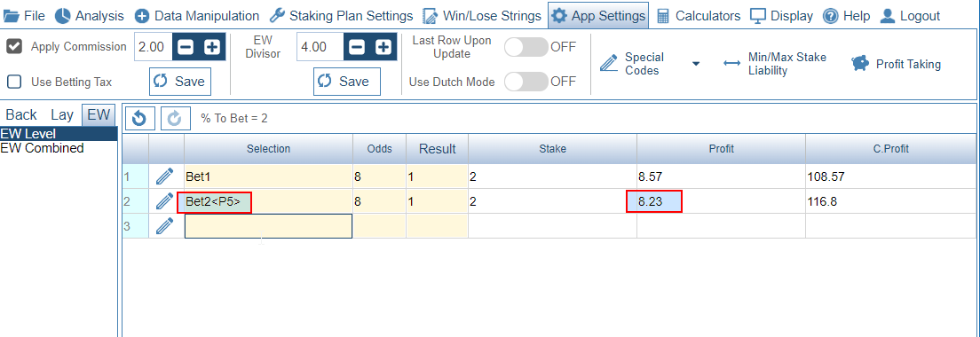
Task: Enable the Use Betting Tax checkbox
Action: [13, 82]
